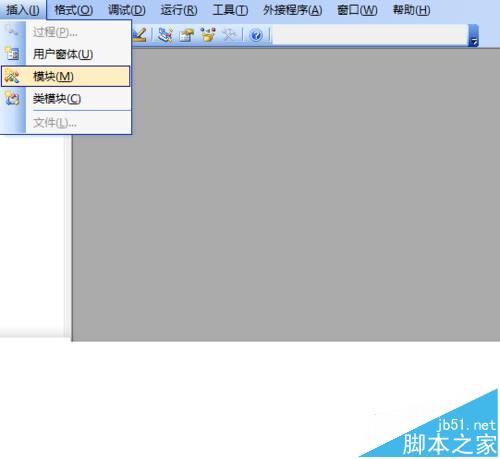
Task: Click the Toolbox toolbar icon
Action: coord(229,35)
